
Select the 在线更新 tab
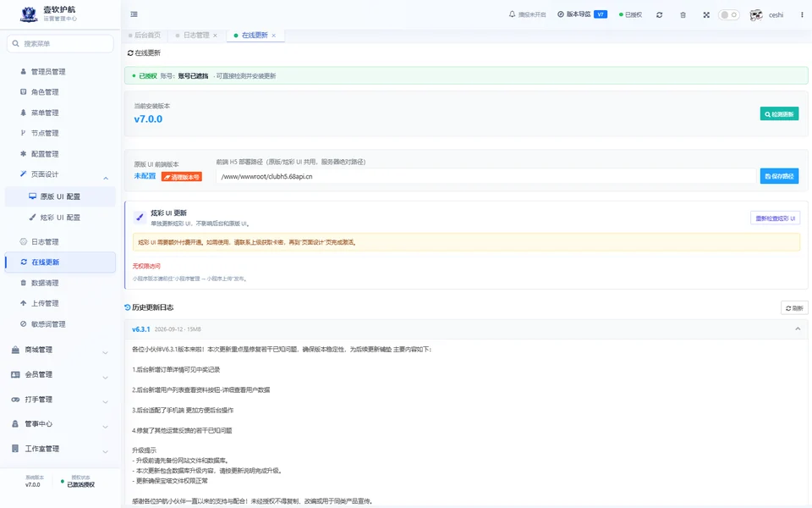pyautogui.click(x=255, y=36)
